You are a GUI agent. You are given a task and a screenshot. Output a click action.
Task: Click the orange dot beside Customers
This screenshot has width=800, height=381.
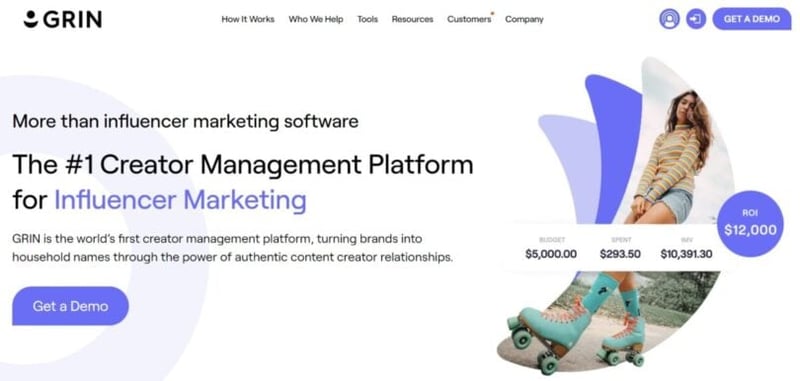pos(492,13)
